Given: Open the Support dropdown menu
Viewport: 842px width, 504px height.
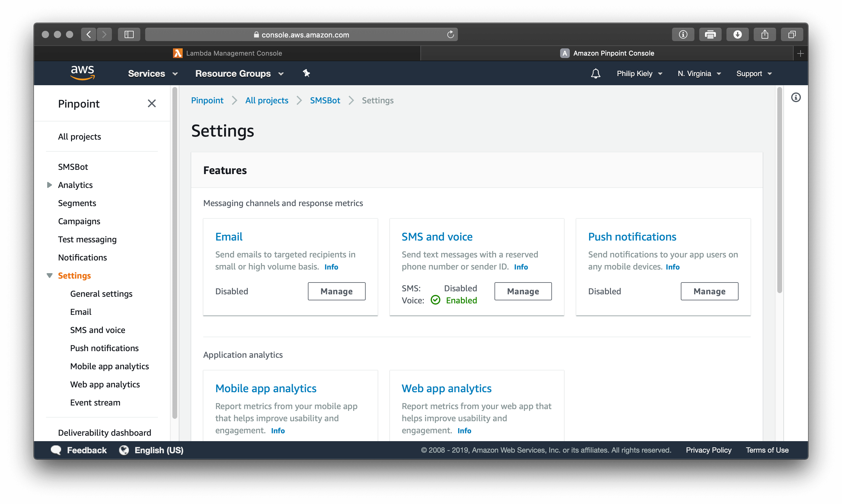Looking at the screenshot, I should pyautogui.click(x=754, y=73).
